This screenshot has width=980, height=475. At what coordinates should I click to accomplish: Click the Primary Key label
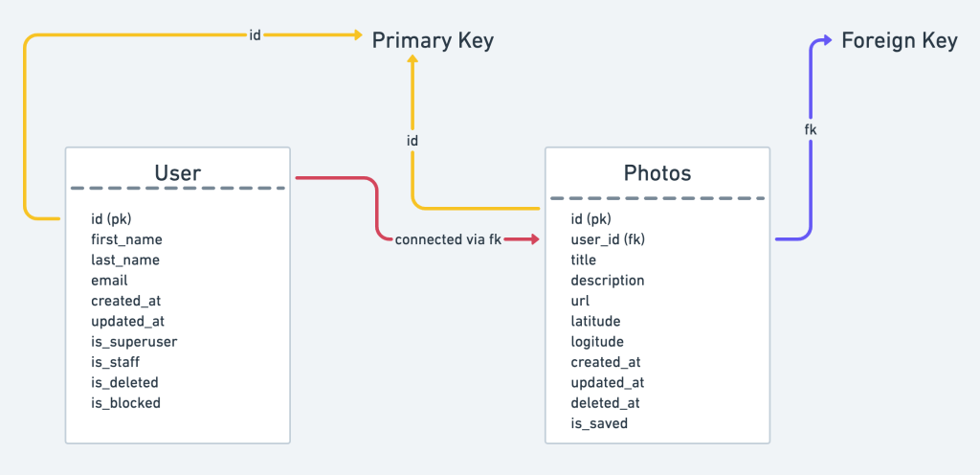click(433, 40)
